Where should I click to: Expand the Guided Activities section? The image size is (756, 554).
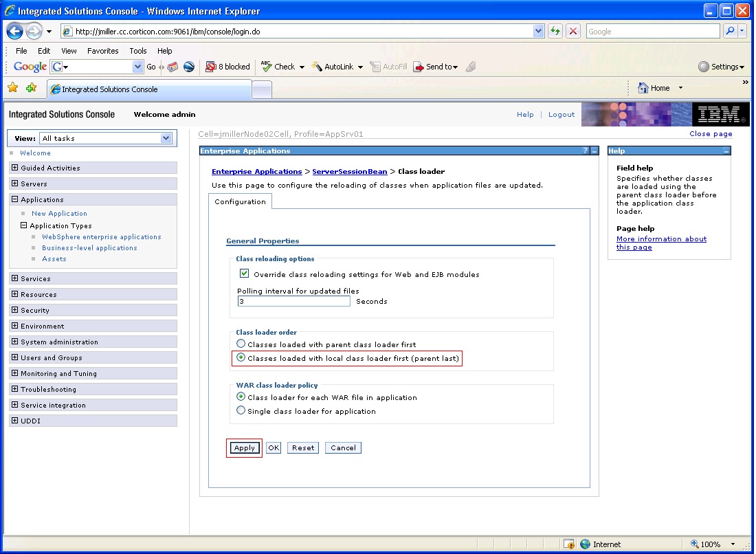[15, 168]
